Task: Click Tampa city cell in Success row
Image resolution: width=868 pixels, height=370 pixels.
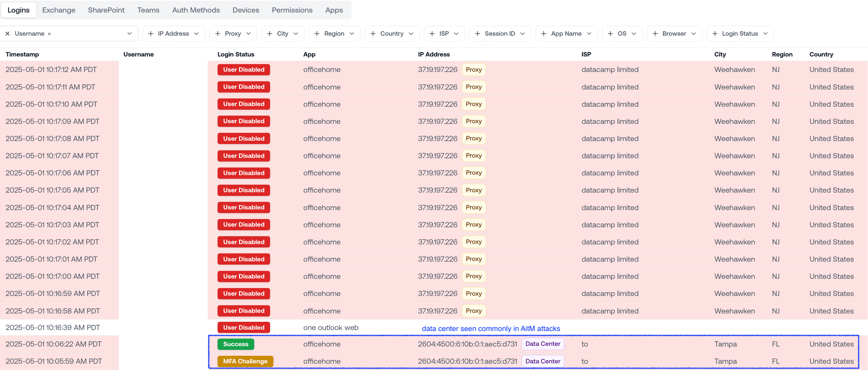Action: coord(725,344)
